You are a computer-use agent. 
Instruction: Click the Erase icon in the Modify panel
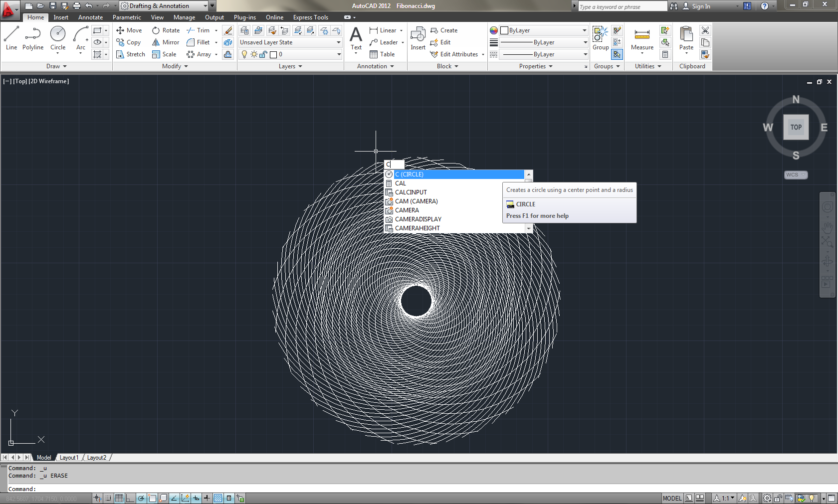coord(228,30)
